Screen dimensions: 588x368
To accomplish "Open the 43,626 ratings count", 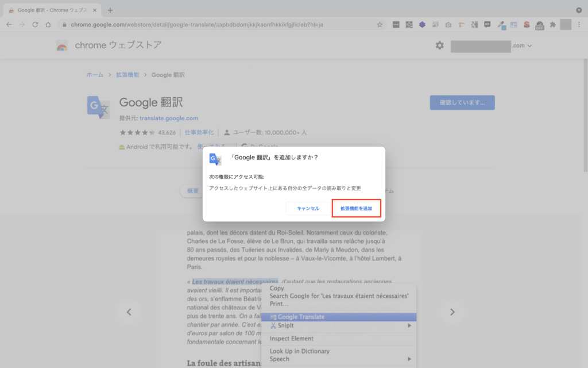I will 167,133.
